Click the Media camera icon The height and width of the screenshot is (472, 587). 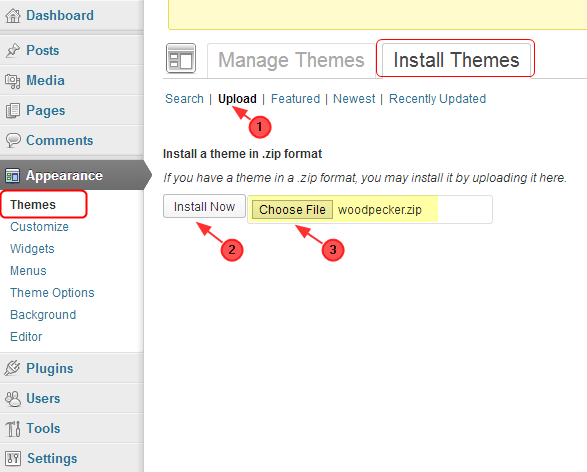pos(13,81)
